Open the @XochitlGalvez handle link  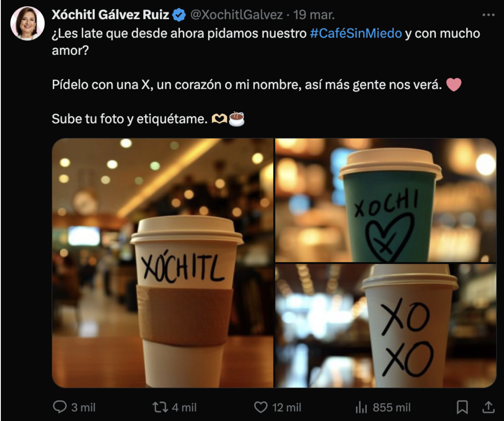(x=237, y=15)
